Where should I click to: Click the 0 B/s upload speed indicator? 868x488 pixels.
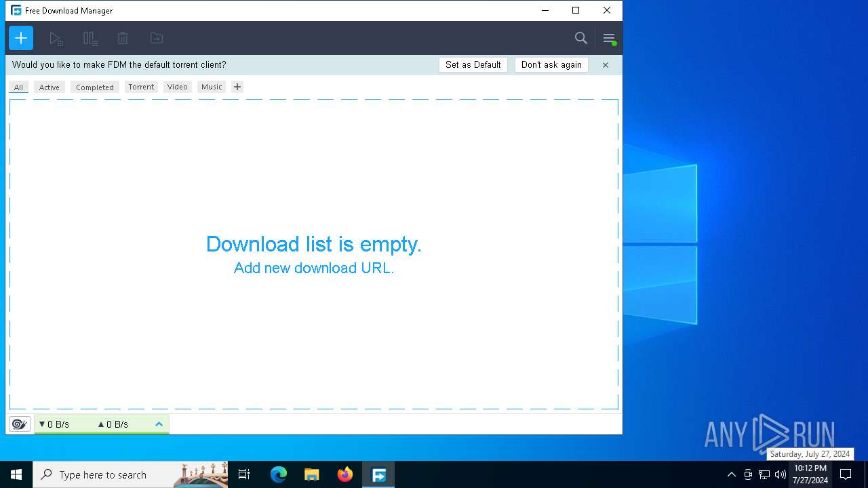point(113,424)
